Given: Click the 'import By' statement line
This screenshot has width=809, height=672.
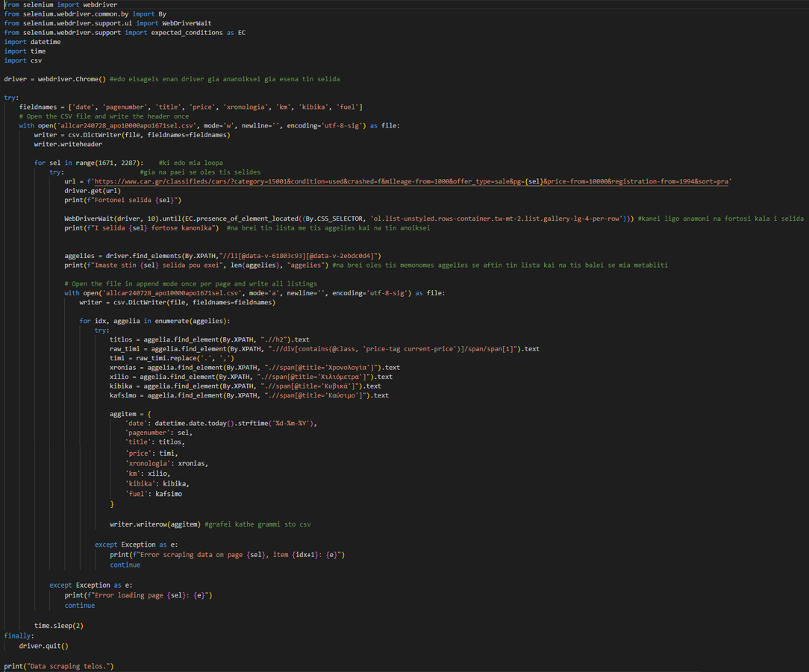Looking at the screenshot, I should tap(85, 14).
